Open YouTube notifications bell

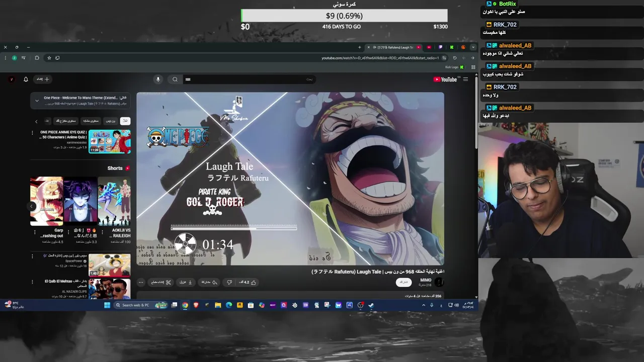[26, 79]
